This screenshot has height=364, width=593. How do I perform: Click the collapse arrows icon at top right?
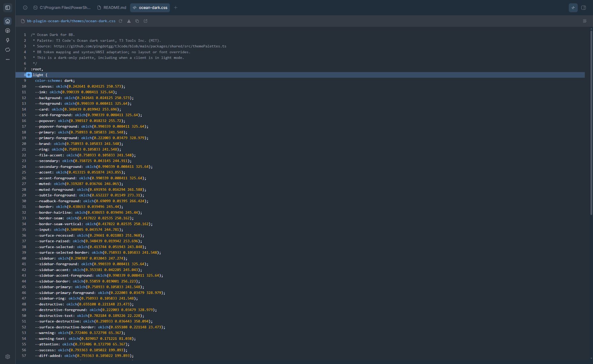pos(573,8)
